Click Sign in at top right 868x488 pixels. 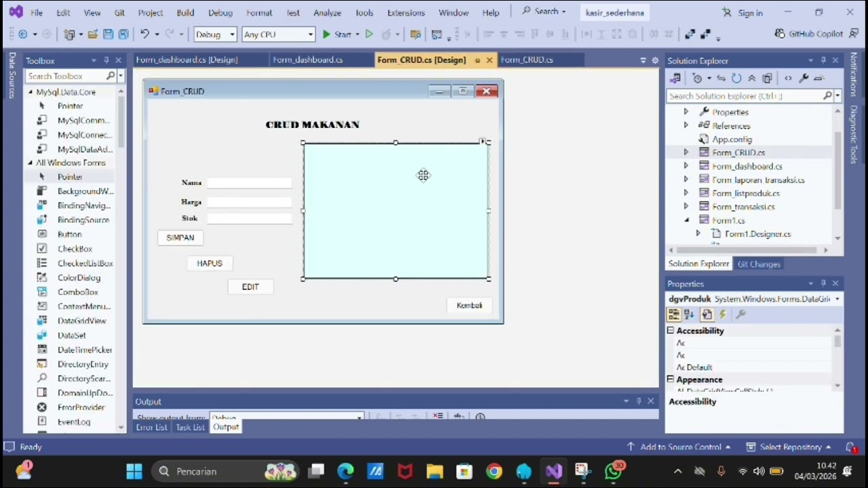[743, 12]
